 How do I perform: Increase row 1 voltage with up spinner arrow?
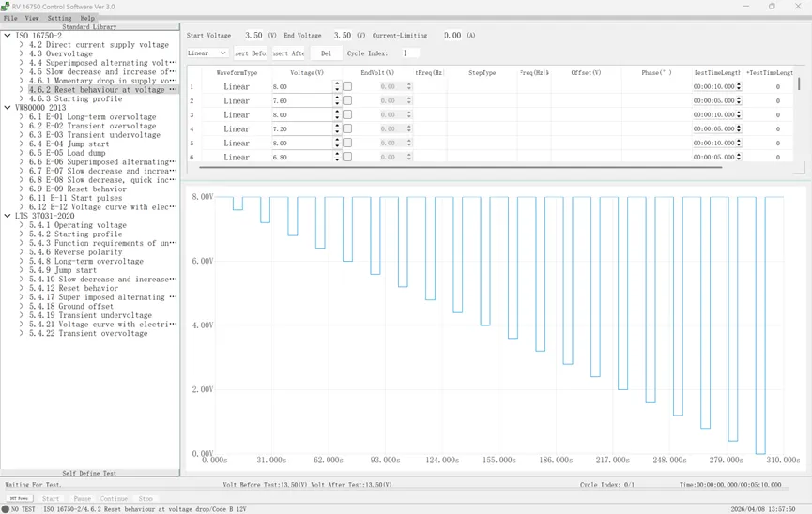point(337,83)
